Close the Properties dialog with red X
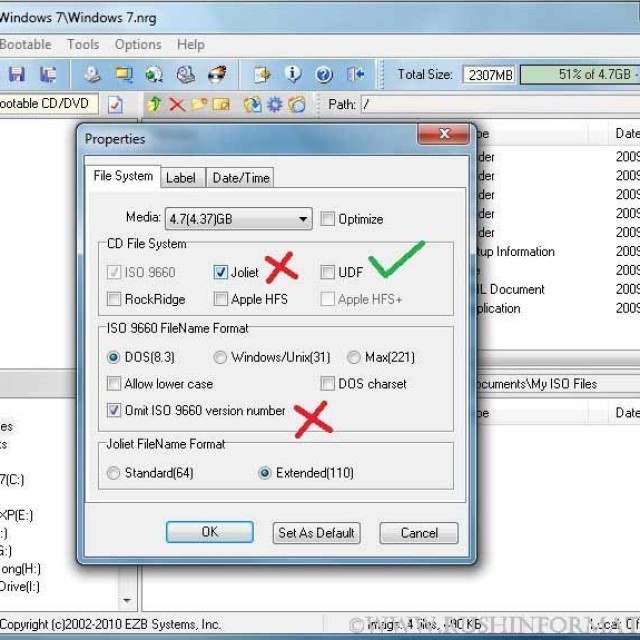The height and width of the screenshot is (640, 640). pyautogui.click(x=443, y=133)
